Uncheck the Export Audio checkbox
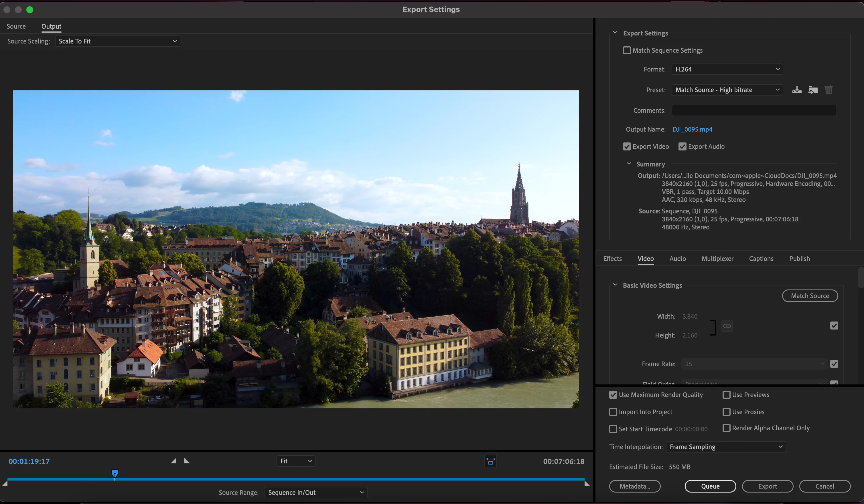Image resolution: width=864 pixels, height=504 pixels. tap(682, 147)
